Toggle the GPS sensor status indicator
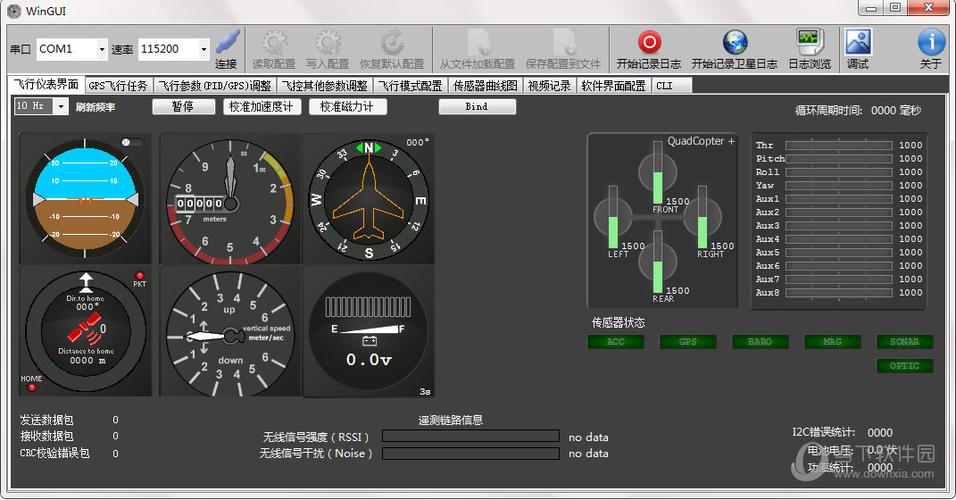The image size is (956, 500). pyautogui.click(x=688, y=341)
